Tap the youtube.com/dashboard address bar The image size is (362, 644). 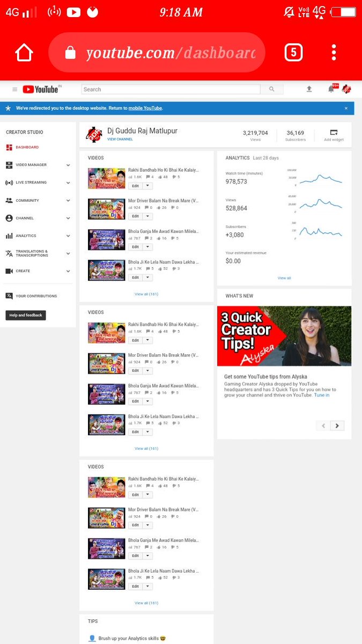157,53
